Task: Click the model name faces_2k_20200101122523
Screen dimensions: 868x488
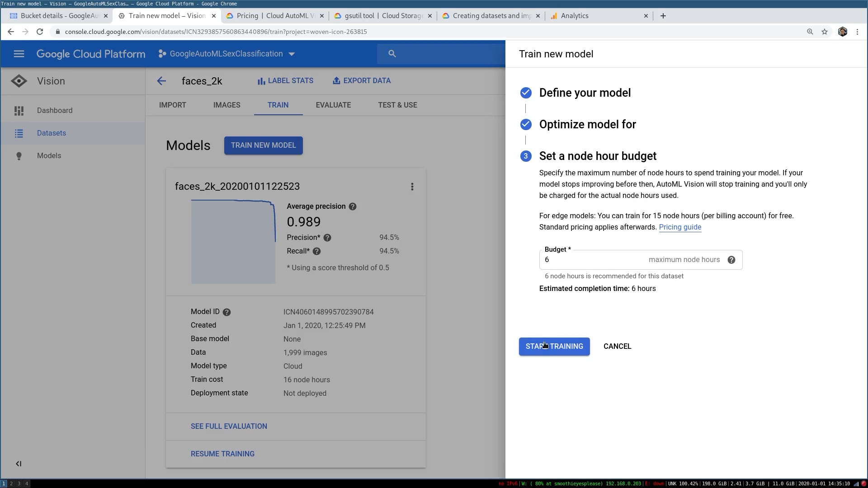Action: coord(237,187)
